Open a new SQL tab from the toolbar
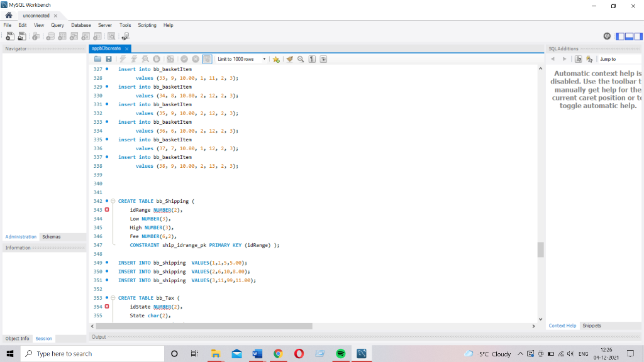644x362 pixels. 9,36
